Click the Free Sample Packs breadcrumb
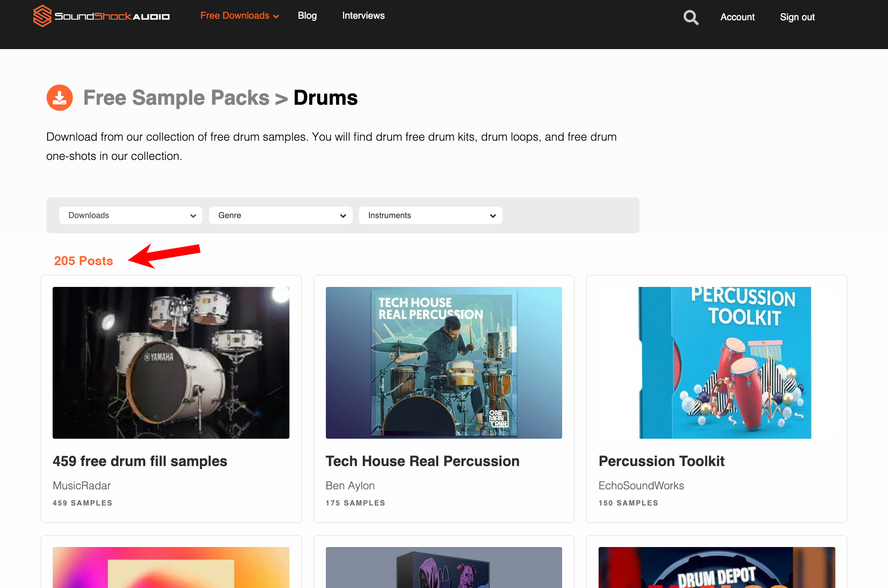 point(176,98)
